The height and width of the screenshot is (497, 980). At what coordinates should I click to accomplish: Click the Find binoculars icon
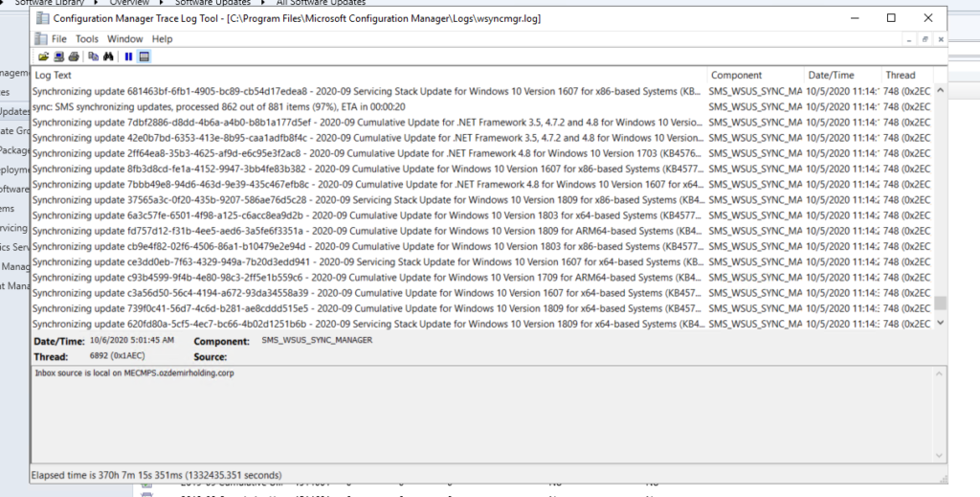tap(108, 56)
